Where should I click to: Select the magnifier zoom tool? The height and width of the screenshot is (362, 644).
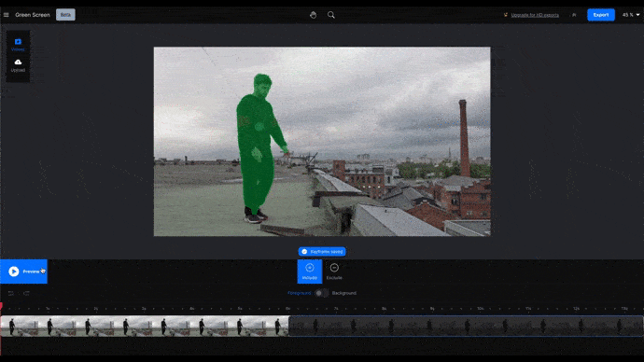point(331,15)
